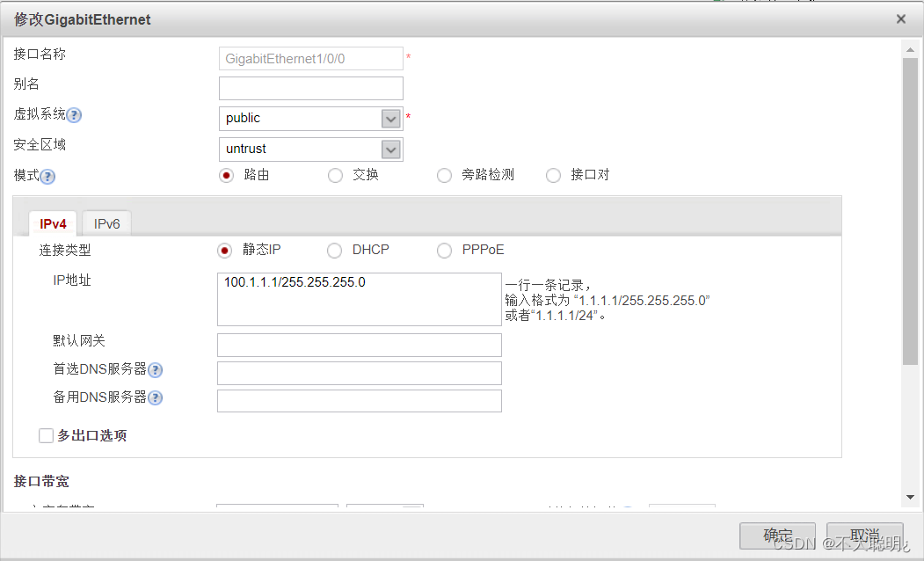Select the 路由 mode radio button

pyautogui.click(x=226, y=175)
